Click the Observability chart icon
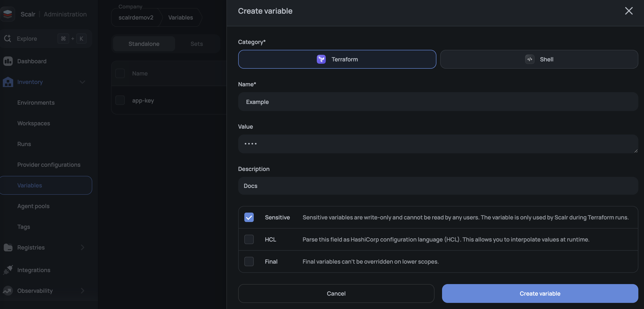 coord(8,290)
